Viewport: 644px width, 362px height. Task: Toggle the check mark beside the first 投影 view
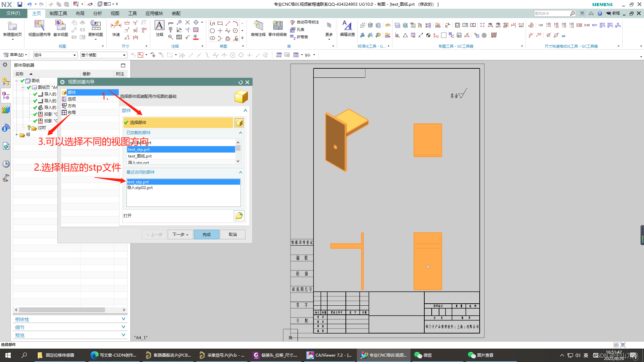[x=35, y=114]
